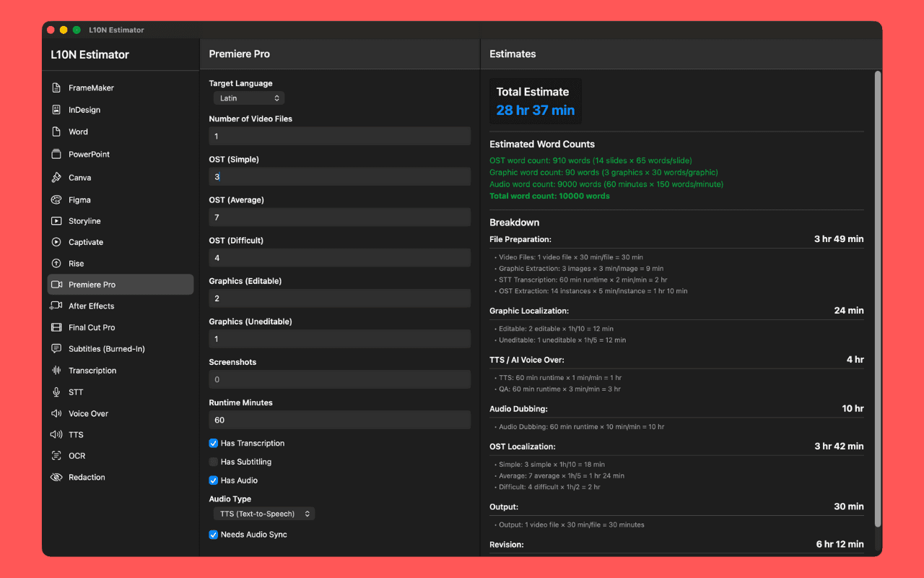Open the Audio Type dropdown
The height and width of the screenshot is (578, 924).
tap(263, 513)
